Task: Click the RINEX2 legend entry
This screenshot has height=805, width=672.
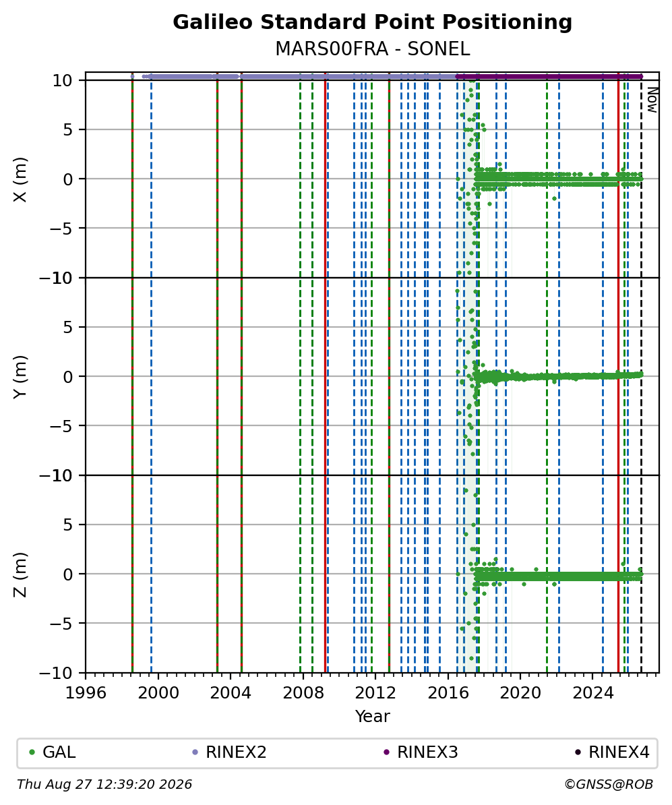Action: [x=229, y=752]
